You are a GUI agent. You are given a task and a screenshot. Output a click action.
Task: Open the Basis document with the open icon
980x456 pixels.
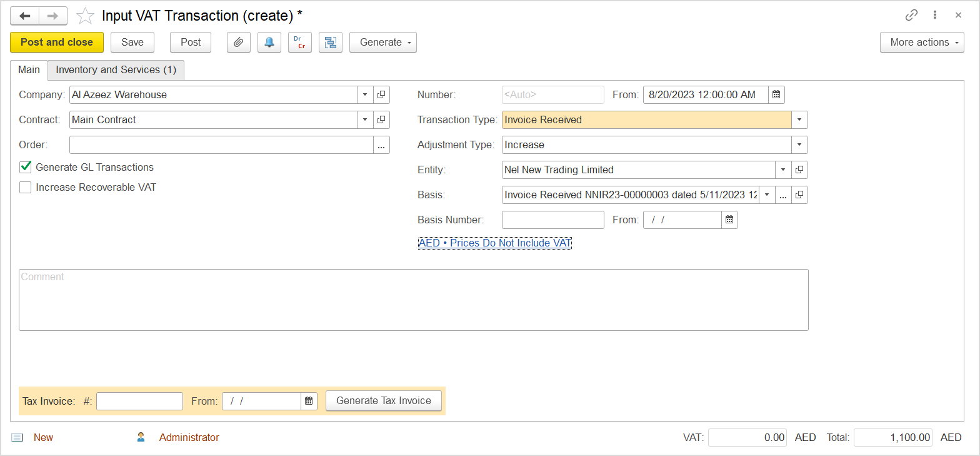tap(799, 195)
